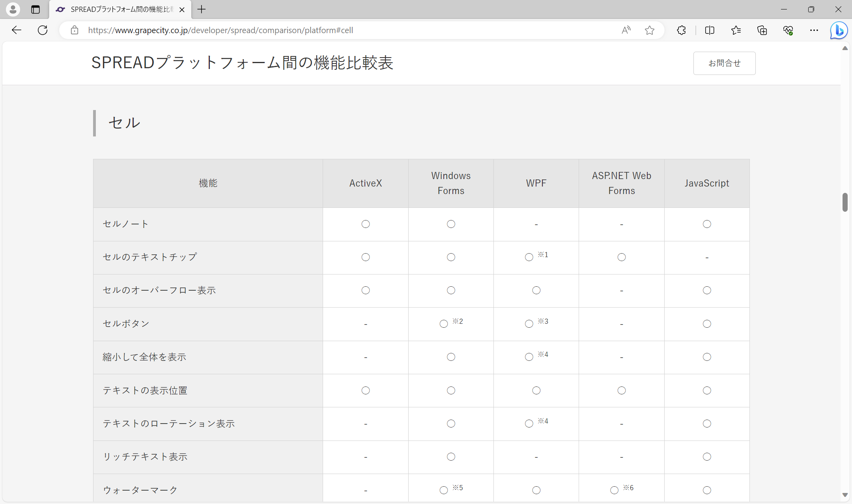Image resolution: width=852 pixels, height=504 pixels.
Task: Click the page title SPREADプラットフォーム間の機能比較表
Action: tap(242, 63)
